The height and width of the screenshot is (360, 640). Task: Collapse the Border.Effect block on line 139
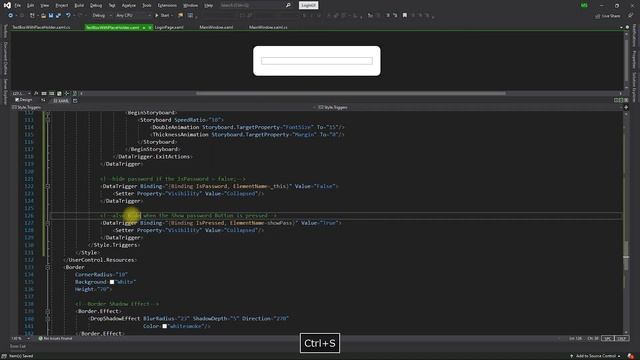[48, 311]
